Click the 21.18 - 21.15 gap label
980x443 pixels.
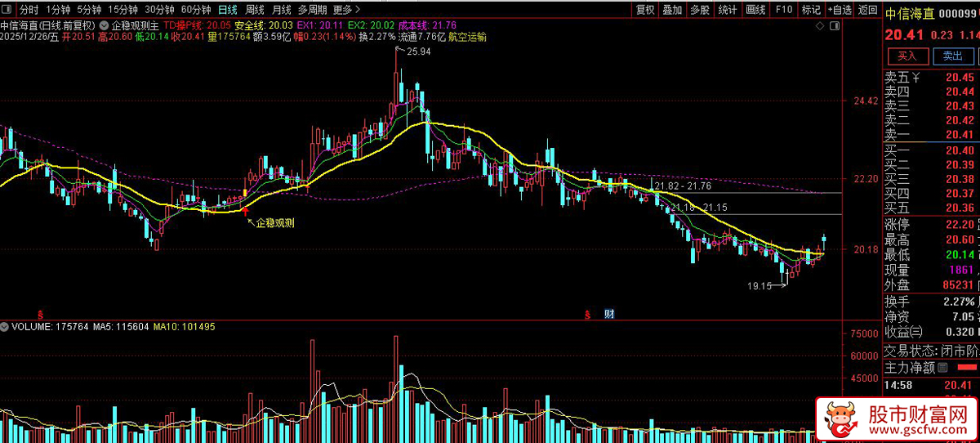pos(697,208)
